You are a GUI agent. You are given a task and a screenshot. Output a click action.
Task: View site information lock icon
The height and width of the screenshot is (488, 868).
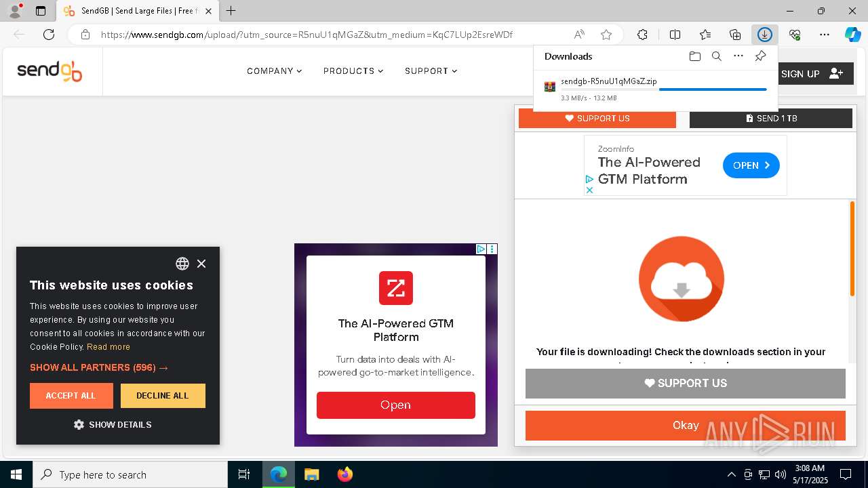(x=85, y=35)
